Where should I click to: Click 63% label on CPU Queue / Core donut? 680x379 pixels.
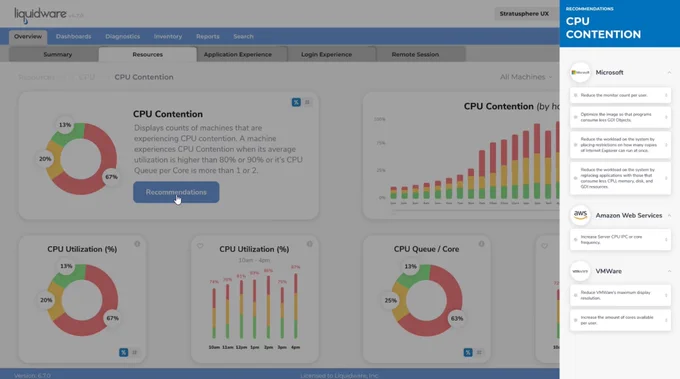(457, 318)
